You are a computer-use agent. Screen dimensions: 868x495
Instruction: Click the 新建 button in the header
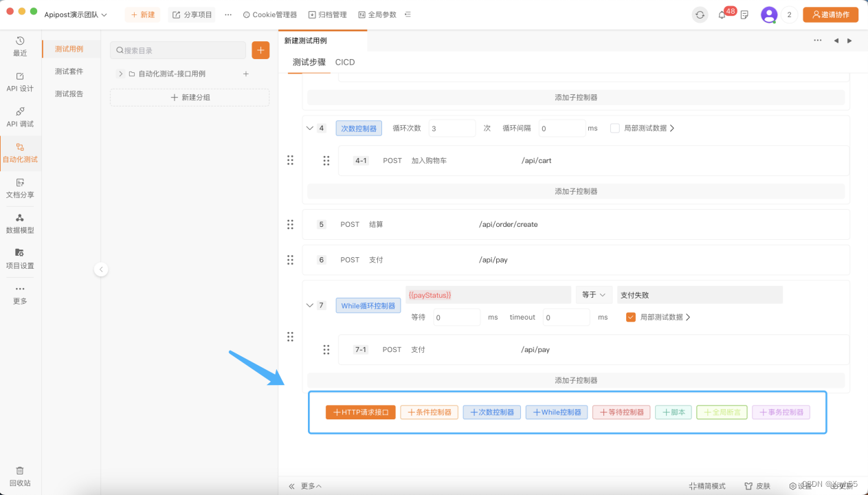click(142, 14)
